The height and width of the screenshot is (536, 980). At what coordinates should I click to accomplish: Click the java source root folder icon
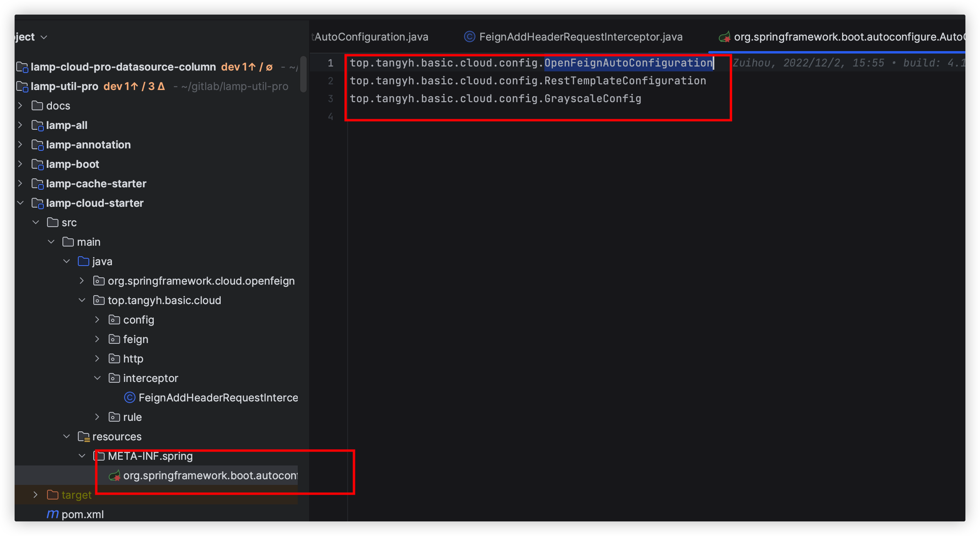click(x=84, y=262)
